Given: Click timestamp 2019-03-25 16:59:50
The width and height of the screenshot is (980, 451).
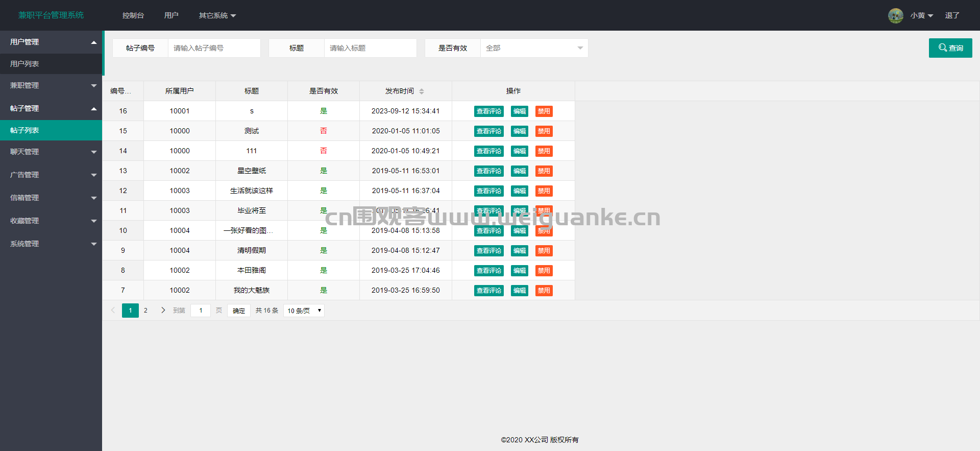Looking at the screenshot, I should [x=406, y=291].
